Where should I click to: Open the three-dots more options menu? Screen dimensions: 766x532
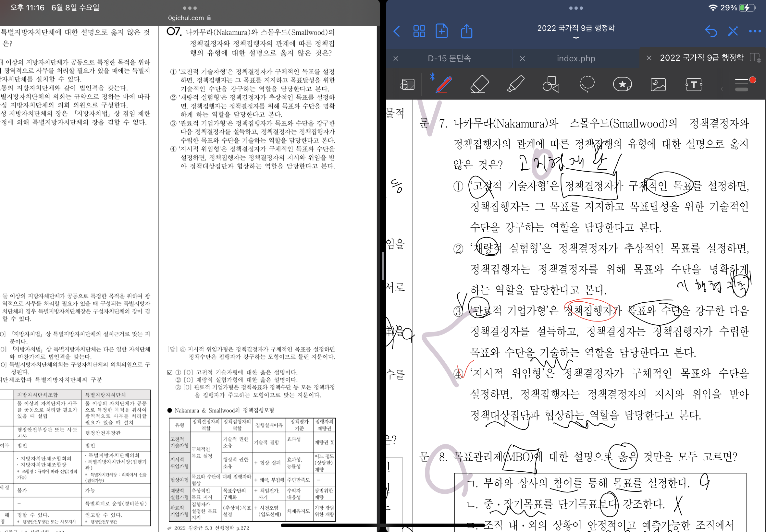tap(755, 31)
